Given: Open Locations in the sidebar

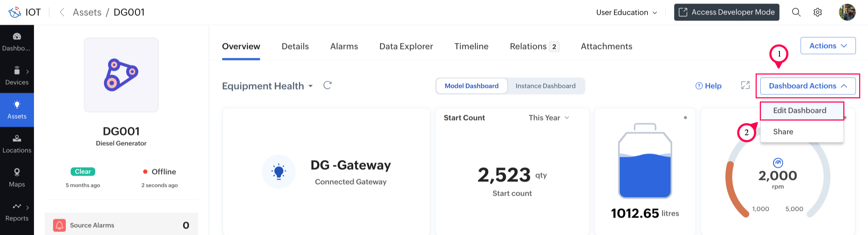Looking at the screenshot, I should tap(17, 144).
